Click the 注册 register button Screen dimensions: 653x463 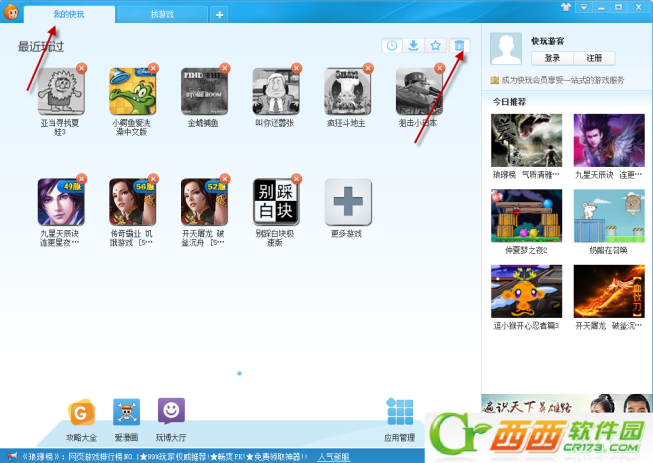point(594,58)
